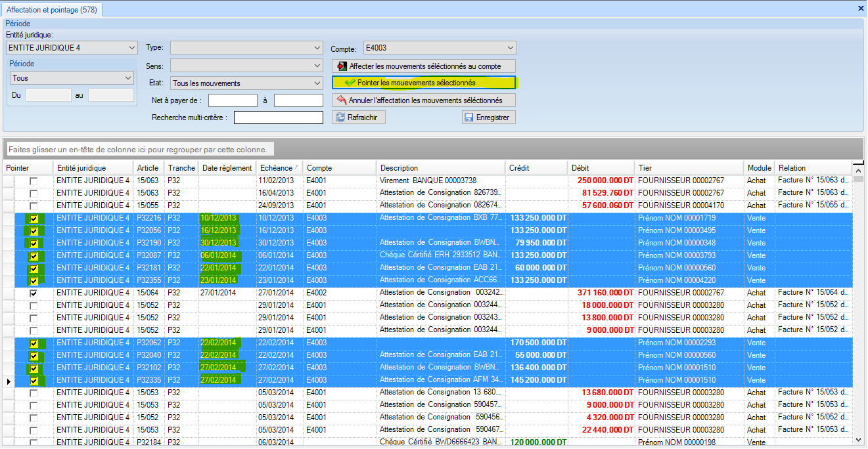Screen dimensions: 868x449
Task: Click the floppy disk icon on Enregistrer
Action: 468,118
